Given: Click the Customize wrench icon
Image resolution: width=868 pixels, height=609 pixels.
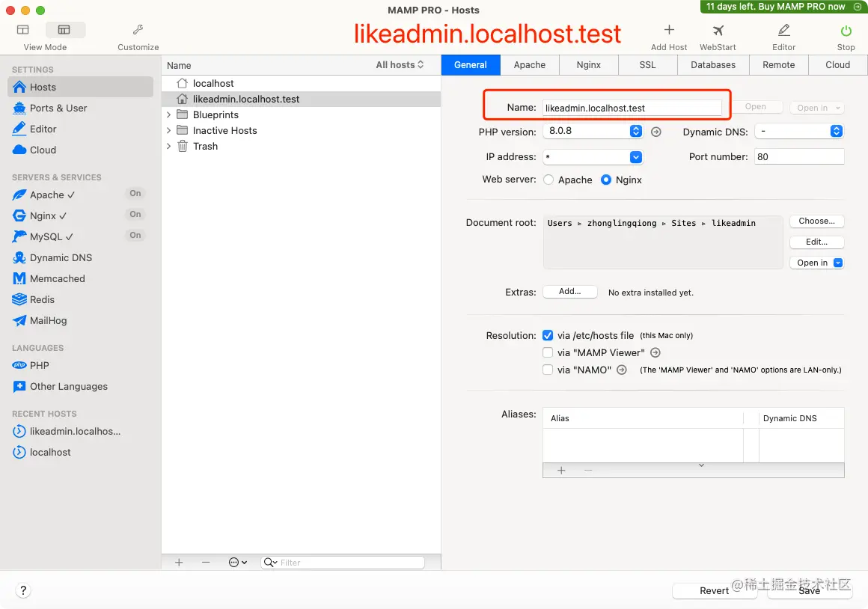Looking at the screenshot, I should (138, 29).
